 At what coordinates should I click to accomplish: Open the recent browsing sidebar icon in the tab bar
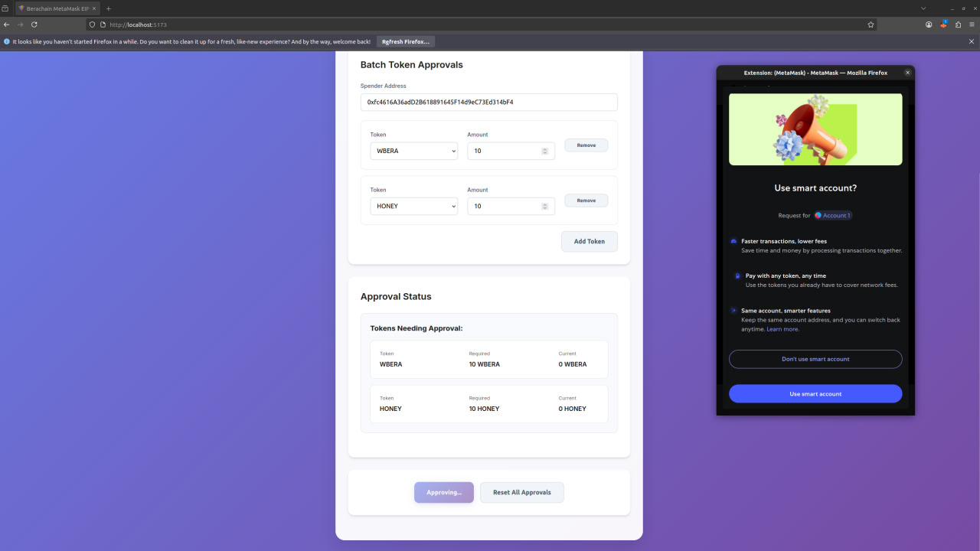(x=5, y=8)
